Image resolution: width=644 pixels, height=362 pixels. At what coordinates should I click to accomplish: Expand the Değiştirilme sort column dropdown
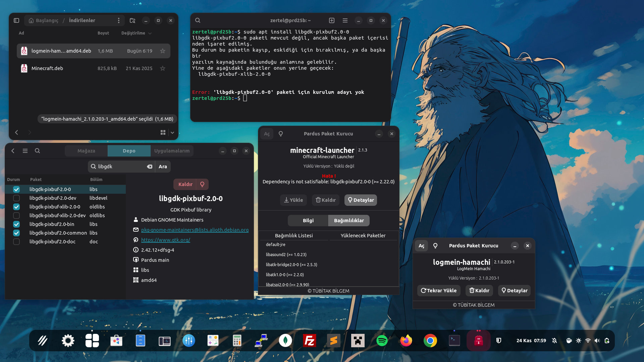[x=150, y=33]
